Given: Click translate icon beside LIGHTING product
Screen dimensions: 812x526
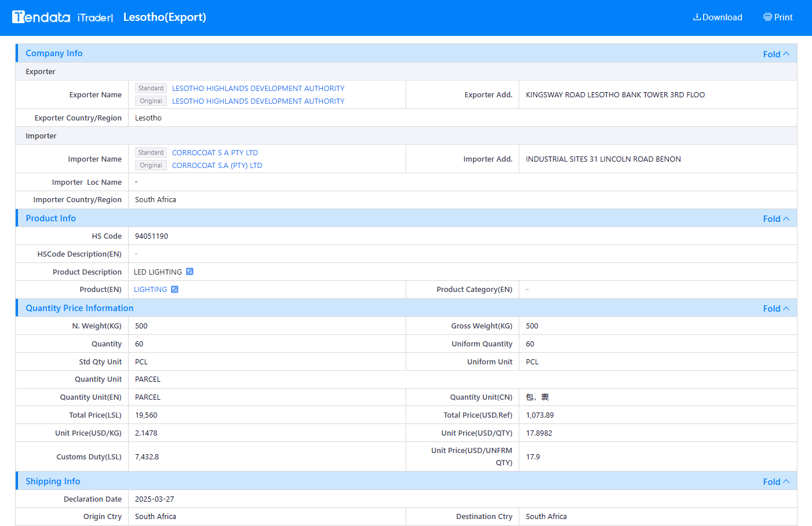Looking at the screenshot, I should pyautogui.click(x=174, y=289).
